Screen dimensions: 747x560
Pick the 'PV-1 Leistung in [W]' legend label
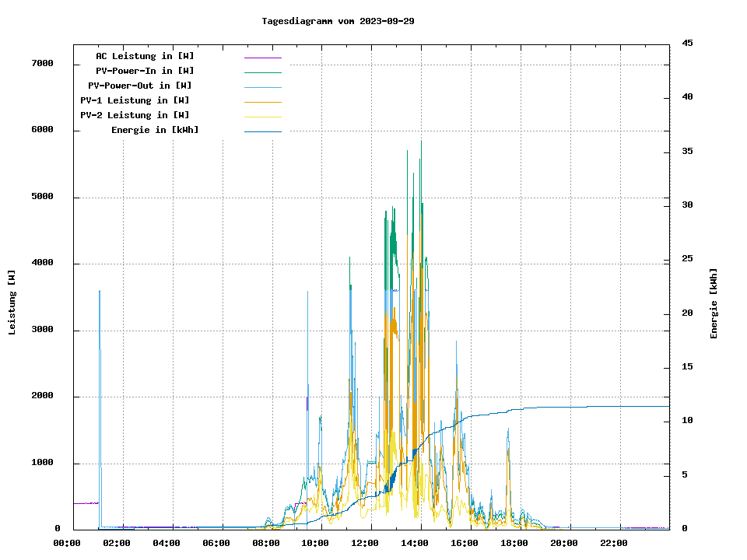135,100
